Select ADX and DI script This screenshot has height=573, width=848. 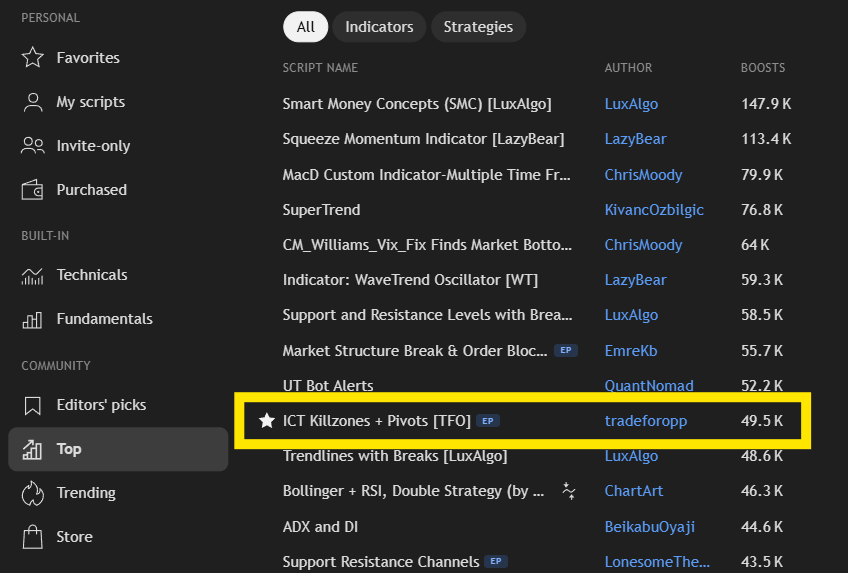point(320,527)
